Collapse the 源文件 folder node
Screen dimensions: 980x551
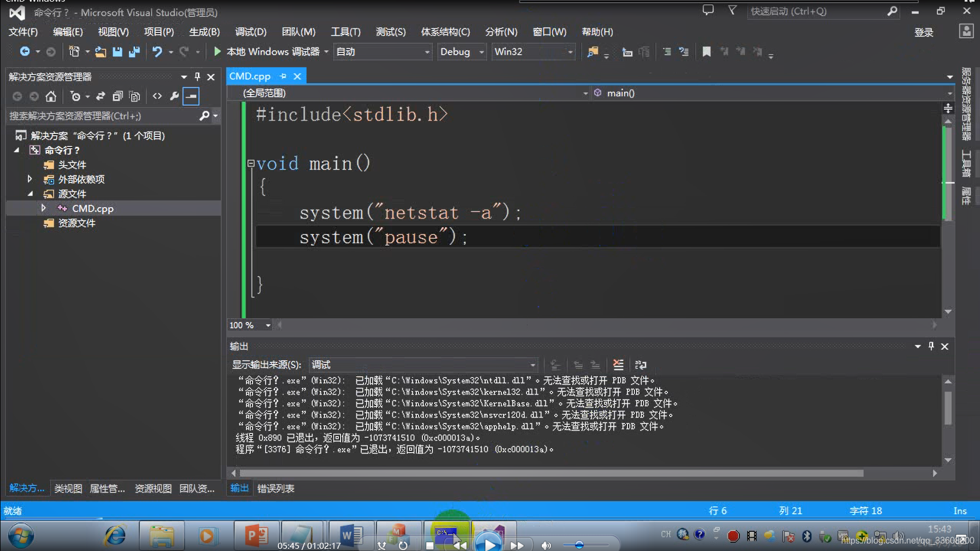tap(30, 194)
